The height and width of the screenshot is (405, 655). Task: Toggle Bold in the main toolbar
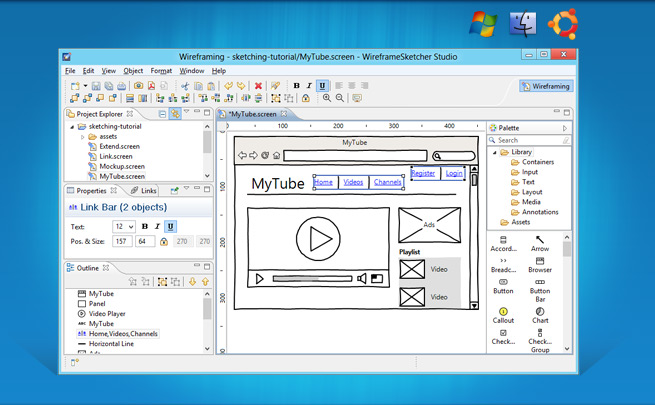tap(297, 86)
